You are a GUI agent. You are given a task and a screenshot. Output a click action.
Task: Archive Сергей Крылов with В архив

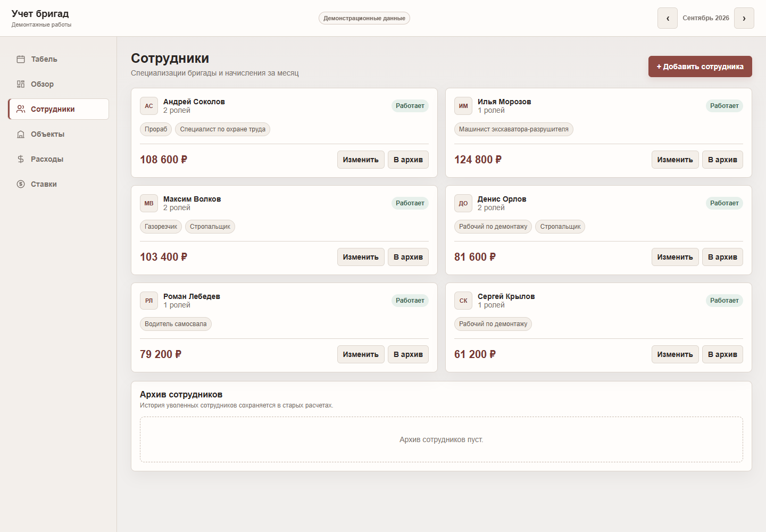722,354
